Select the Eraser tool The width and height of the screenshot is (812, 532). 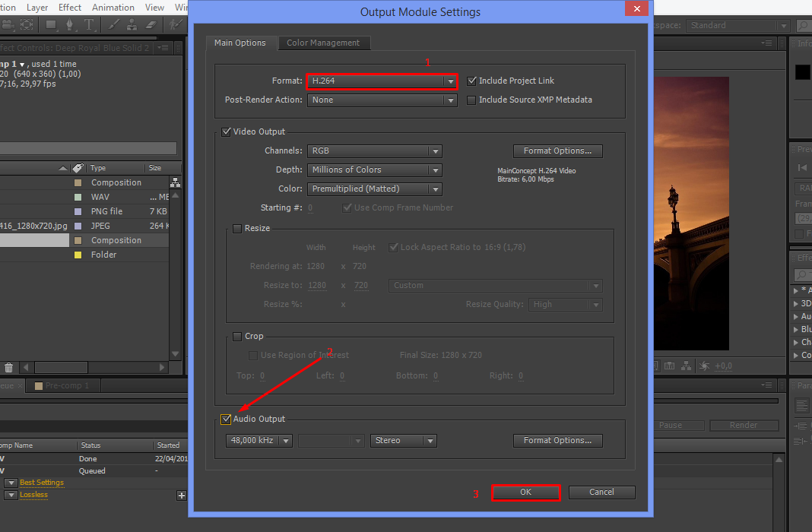tap(151, 24)
